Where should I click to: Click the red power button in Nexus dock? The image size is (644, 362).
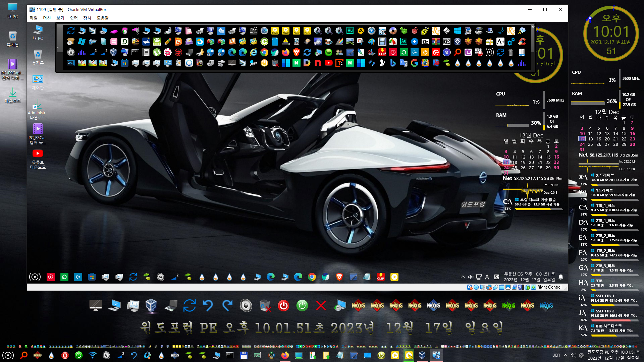(283, 306)
